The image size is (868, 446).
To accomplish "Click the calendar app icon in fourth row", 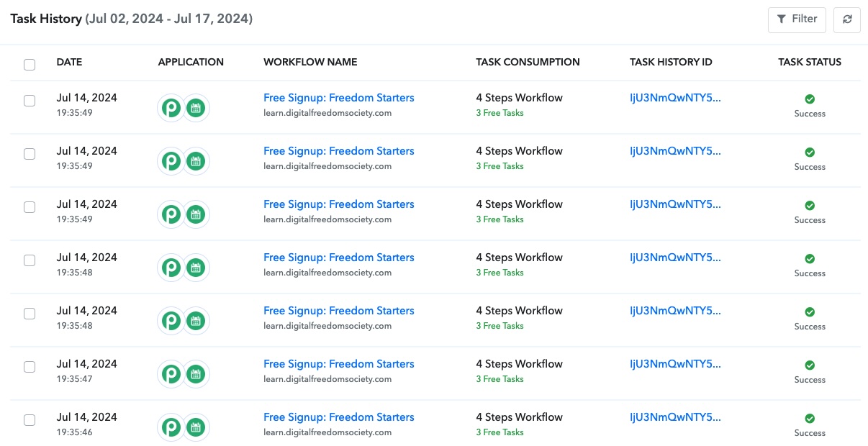I will coord(195,268).
